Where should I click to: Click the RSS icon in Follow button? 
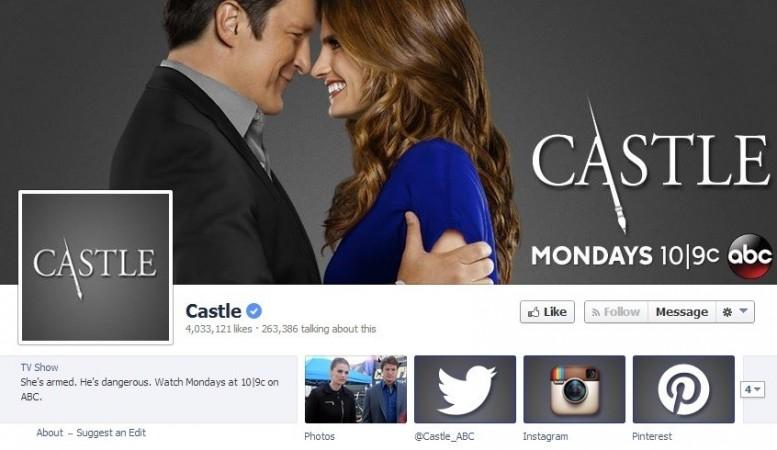[596, 313]
